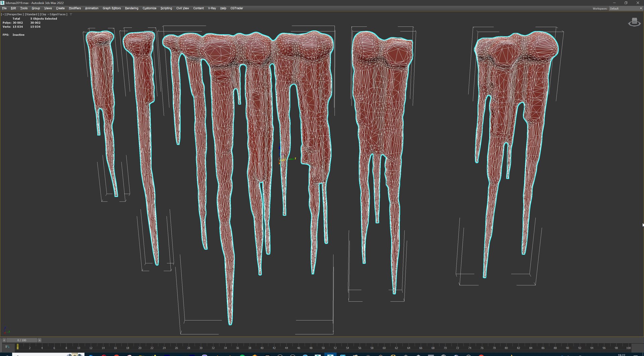The width and height of the screenshot is (644, 356).
Task: Open the Animation menu
Action: tap(92, 8)
